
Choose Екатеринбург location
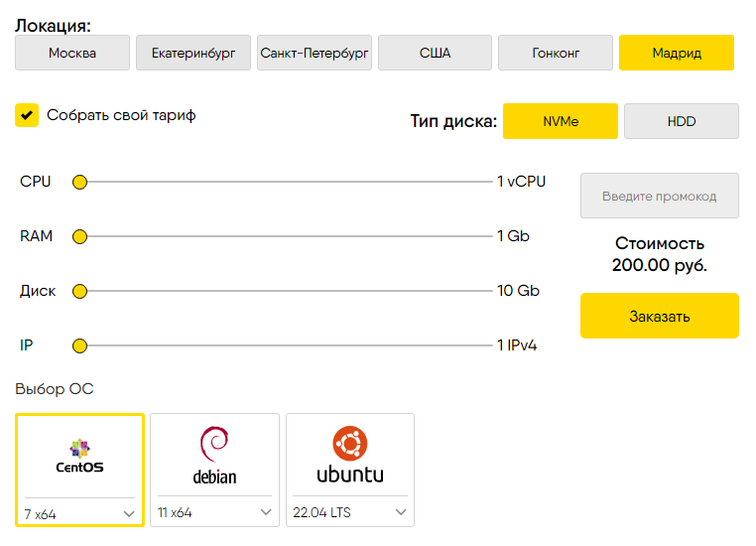(193, 53)
